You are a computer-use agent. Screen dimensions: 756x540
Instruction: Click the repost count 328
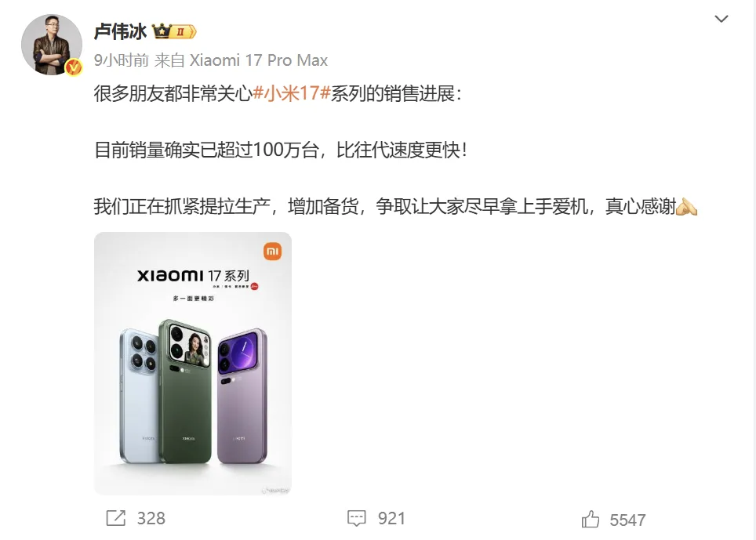[151, 518]
